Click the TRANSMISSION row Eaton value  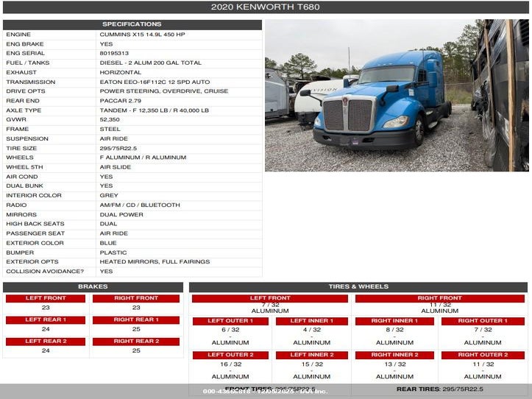tap(155, 82)
